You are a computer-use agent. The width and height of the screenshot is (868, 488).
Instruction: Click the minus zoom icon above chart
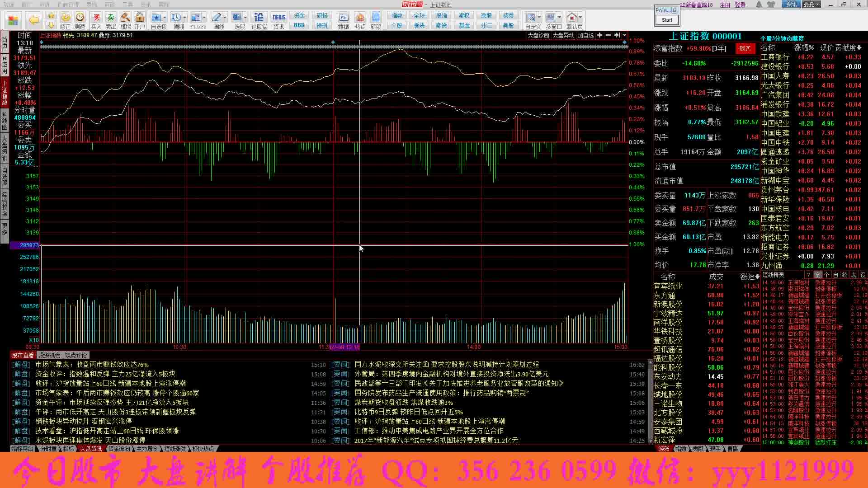[608, 35]
